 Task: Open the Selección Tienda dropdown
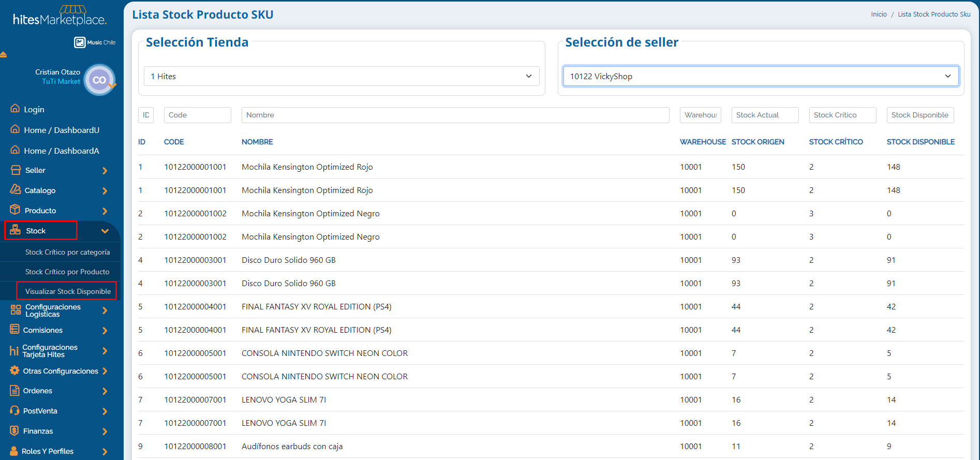point(341,76)
